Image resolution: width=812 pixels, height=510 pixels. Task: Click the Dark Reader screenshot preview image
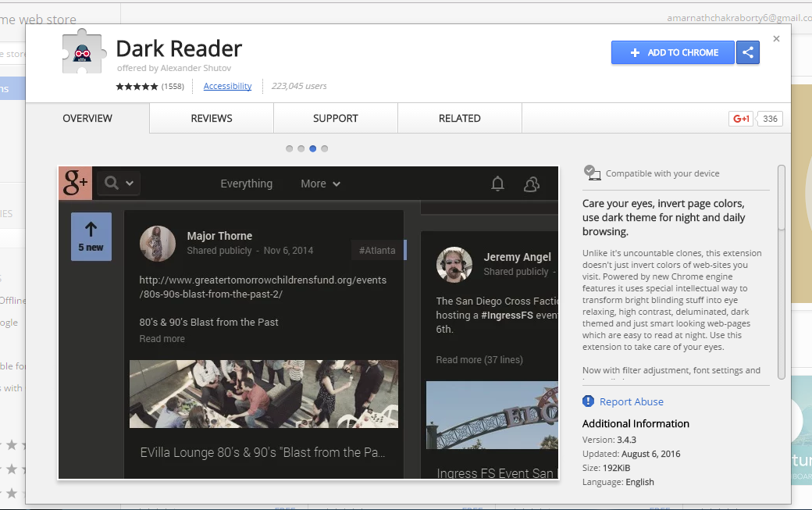[308, 323]
